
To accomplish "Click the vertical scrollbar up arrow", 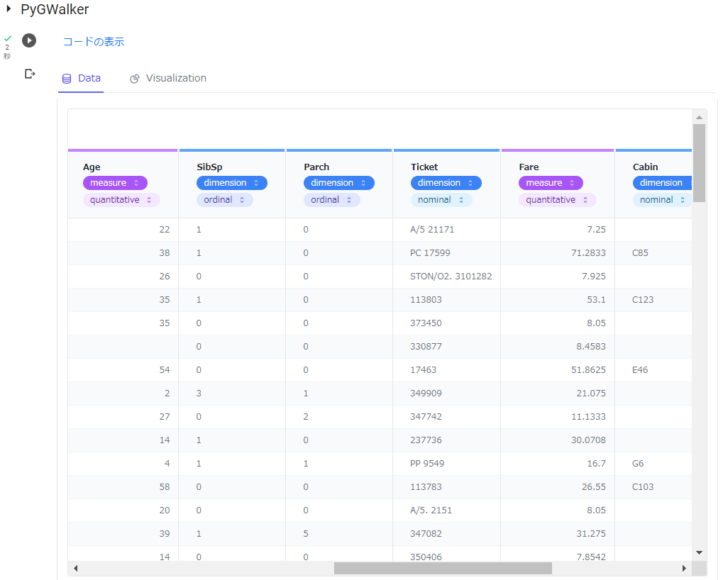I will pos(699,117).
